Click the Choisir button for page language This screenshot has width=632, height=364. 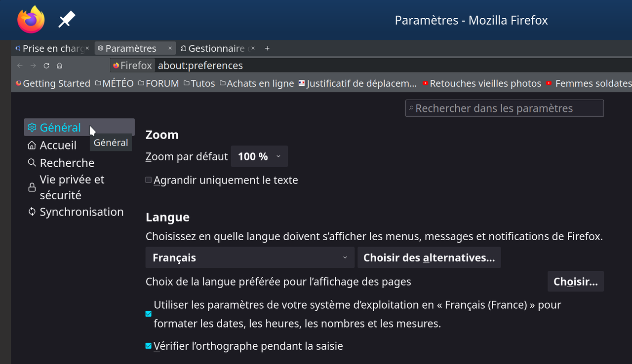pyautogui.click(x=575, y=281)
